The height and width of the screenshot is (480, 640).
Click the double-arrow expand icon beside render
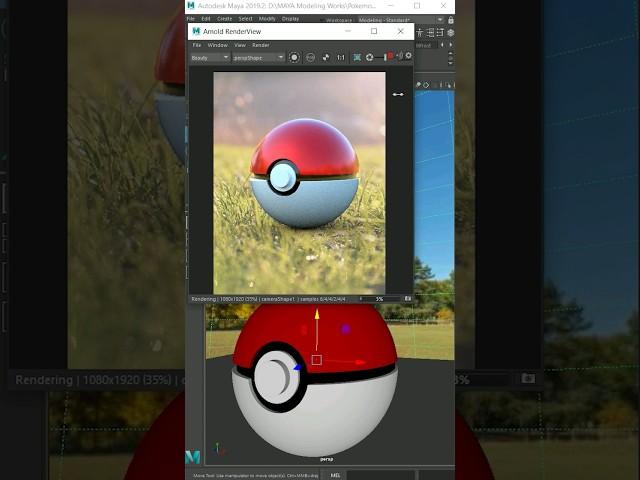tap(398, 94)
